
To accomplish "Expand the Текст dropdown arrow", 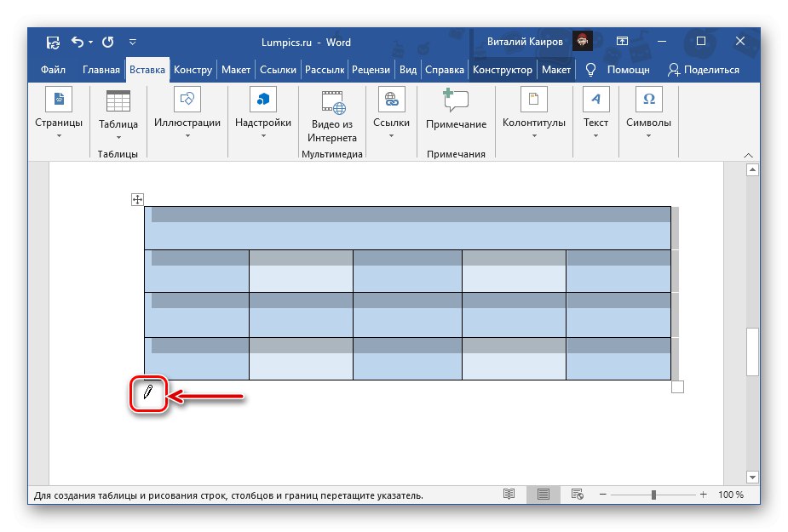I will coord(595,135).
